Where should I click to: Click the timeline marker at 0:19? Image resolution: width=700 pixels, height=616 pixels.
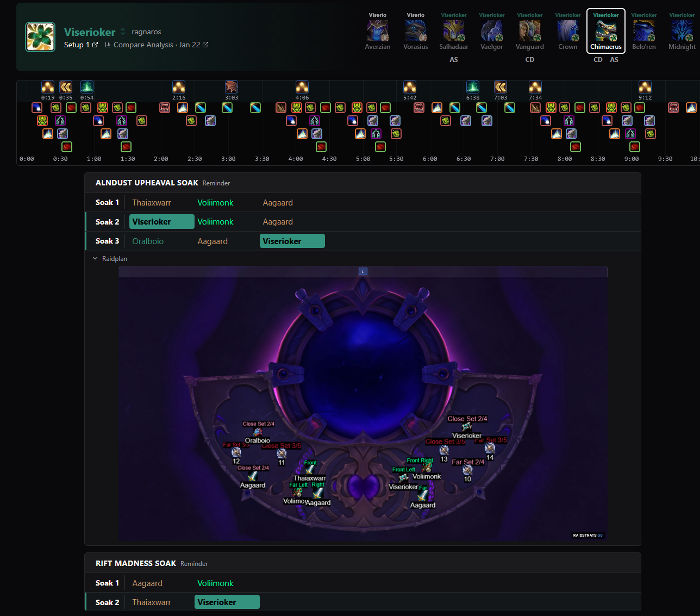click(x=48, y=87)
